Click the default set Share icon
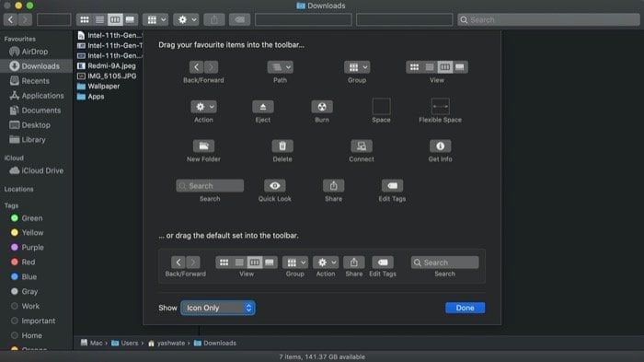This screenshot has width=644, height=362. (354, 263)
